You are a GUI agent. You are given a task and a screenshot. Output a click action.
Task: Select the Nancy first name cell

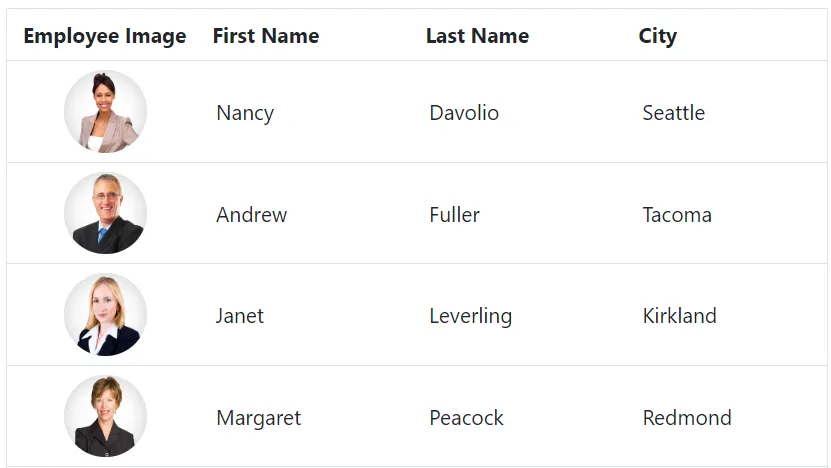pyautogui.click(x=245, y=113)
